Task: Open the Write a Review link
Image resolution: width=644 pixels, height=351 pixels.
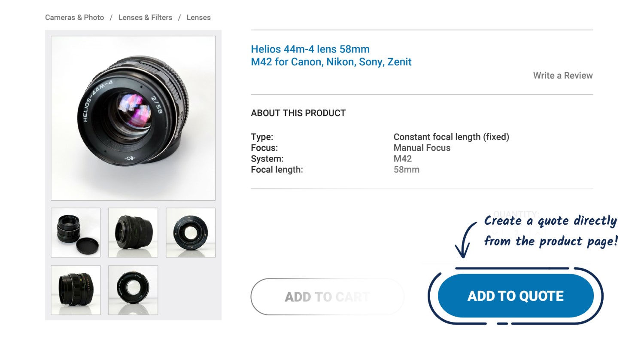Action: (x=562, y=76)
